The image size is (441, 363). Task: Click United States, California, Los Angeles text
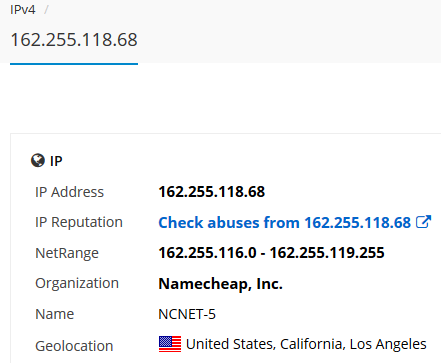(306, 344)
